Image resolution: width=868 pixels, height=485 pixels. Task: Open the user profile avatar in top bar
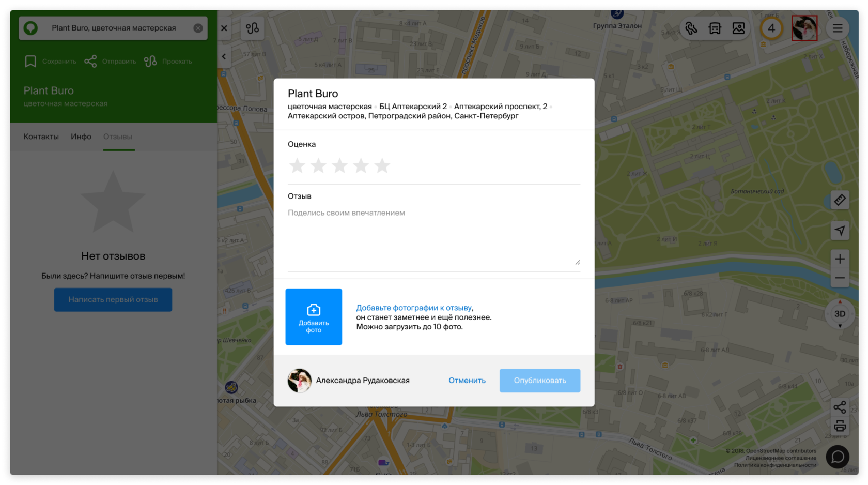pyautogui.click(x=804, y=28)
